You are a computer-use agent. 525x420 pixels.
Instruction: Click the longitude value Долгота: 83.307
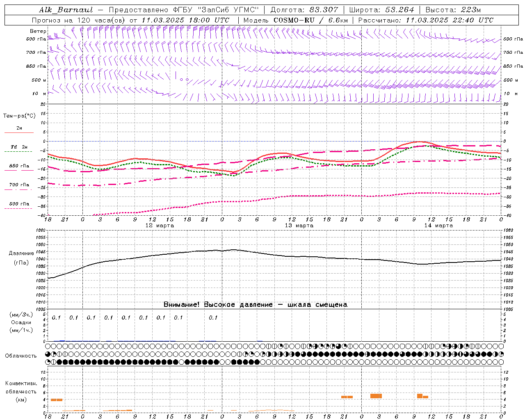point(304,10)
